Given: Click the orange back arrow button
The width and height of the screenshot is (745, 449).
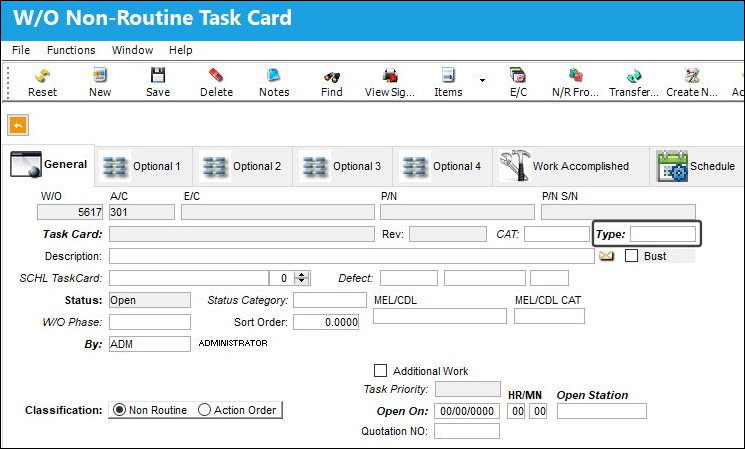Looking at the screenshot, I should point(18,125).
